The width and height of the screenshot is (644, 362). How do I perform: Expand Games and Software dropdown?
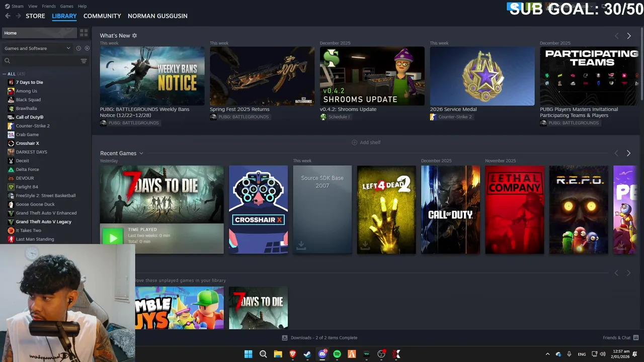tap(37, 48)
